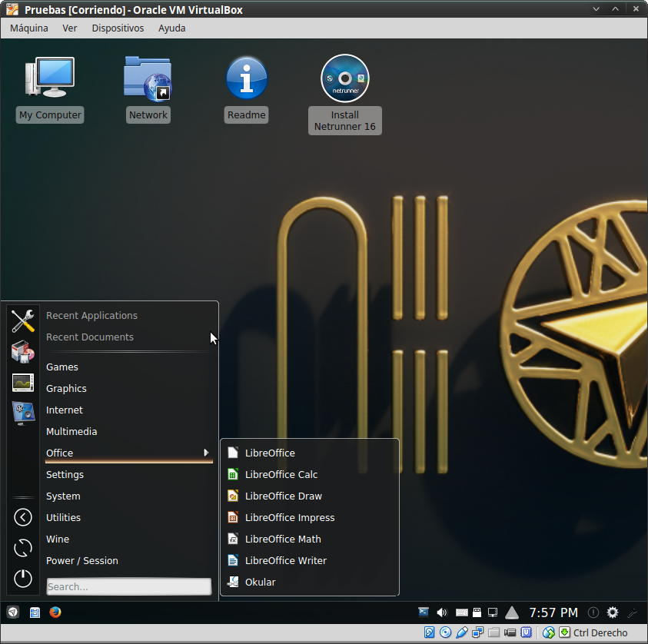Image resolution: width=648 pixels, height=644 pixels.
Task: Click the Firefox icon in the taskbar
Action: [55, 612]
